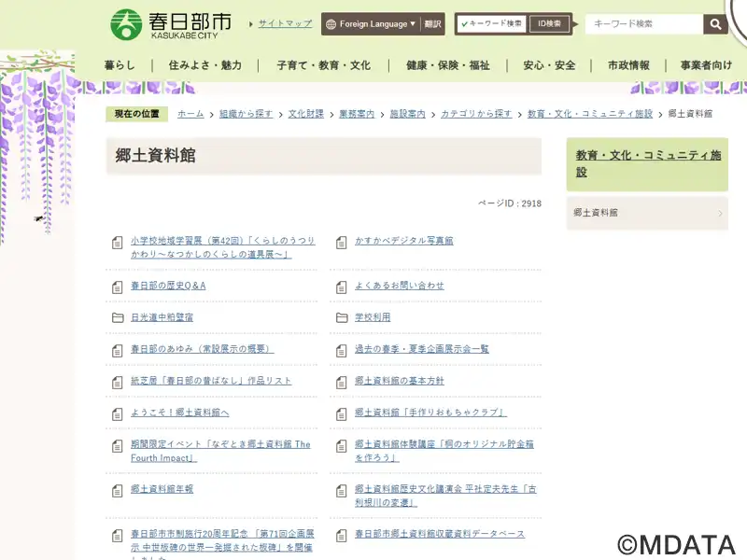This screenshot has height=560, width=747.
Task: Open the 郷土資料館の基本方針 link
Action: click(400, 381)
